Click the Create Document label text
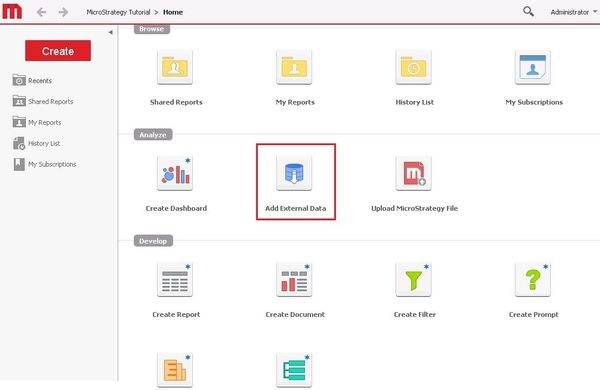The height and width of the screenshot is (390, 600). 295,315
